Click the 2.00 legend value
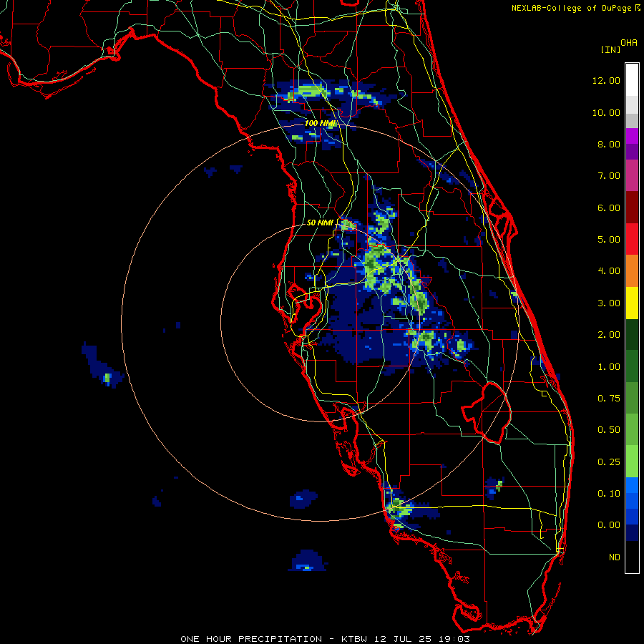Viewport: 644px width, 644px height. 609,335
